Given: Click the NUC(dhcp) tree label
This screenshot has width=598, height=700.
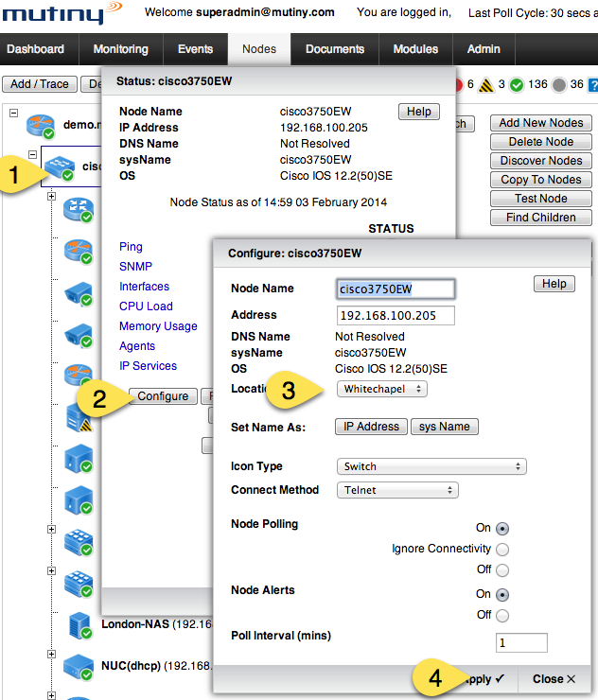Looking at the screenshot, I should click(x=157, y=666).
